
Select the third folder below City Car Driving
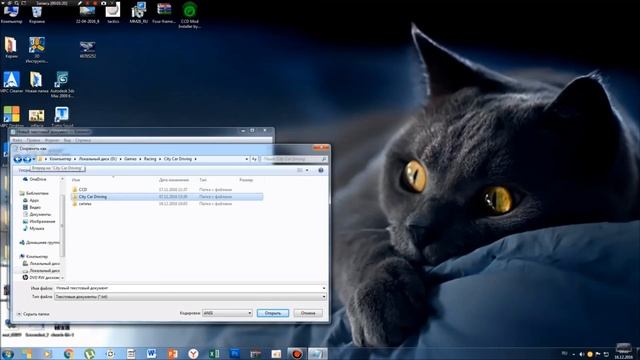tap(85, 204)
